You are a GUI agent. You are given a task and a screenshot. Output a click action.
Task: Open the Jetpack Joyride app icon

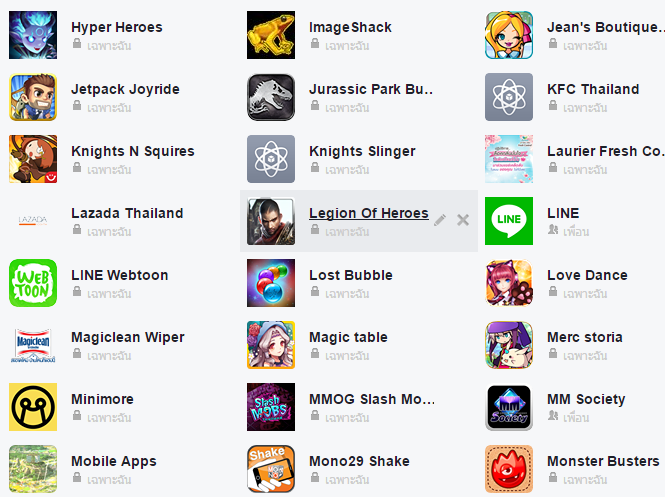coord(33,97)
